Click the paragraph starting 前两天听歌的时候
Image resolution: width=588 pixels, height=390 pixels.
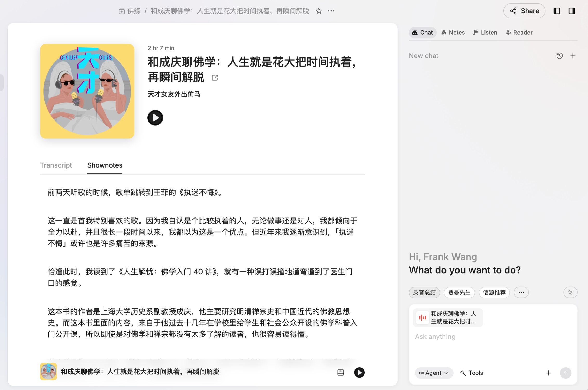[x=135, y=192]
